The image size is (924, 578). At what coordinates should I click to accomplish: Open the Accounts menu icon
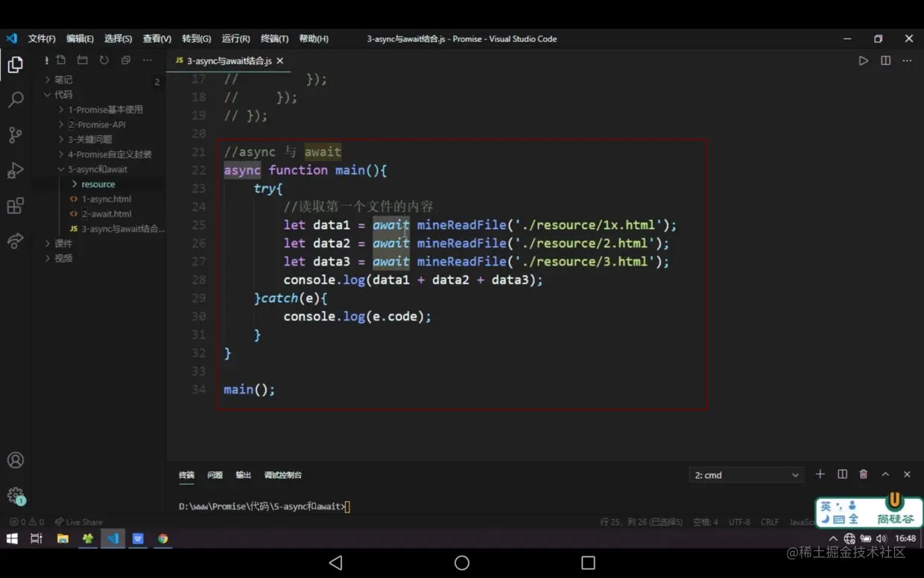pyautogui.click(x=15, y=460)
